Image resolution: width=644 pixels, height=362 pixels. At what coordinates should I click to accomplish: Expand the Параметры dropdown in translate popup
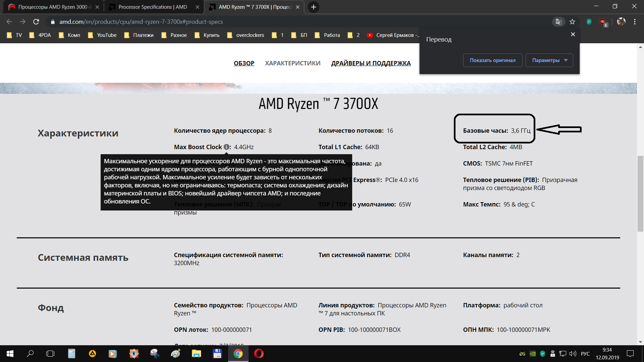pos(549,60)
